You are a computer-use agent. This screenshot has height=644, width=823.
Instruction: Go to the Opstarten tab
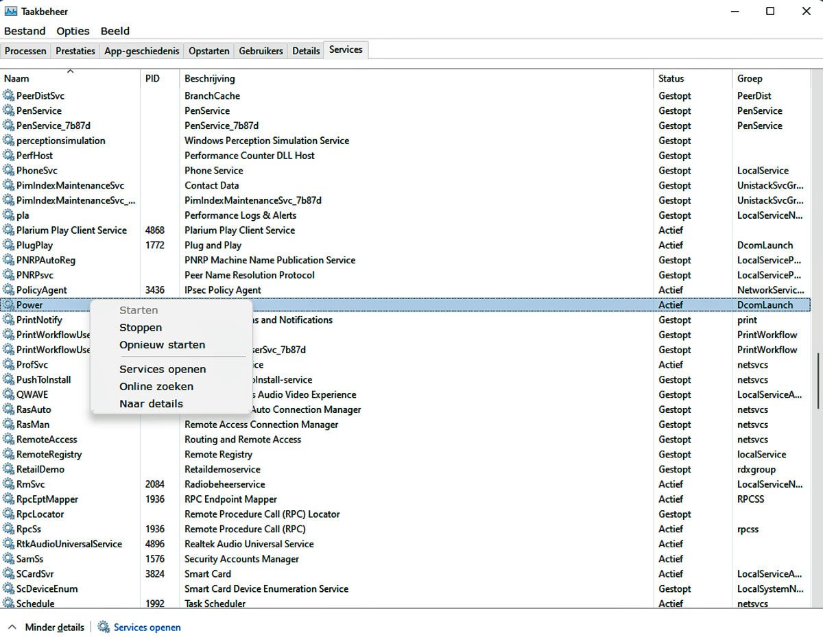(x=209, y=51)
